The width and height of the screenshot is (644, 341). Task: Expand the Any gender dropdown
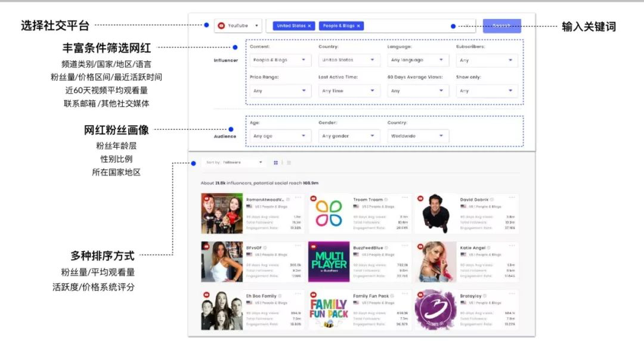pyautogui.click(x=348, y=136)
